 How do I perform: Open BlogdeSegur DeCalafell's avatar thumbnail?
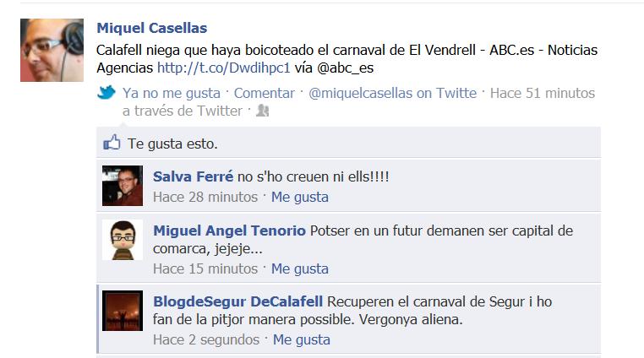pyautogui.click(x=123, y=311)
